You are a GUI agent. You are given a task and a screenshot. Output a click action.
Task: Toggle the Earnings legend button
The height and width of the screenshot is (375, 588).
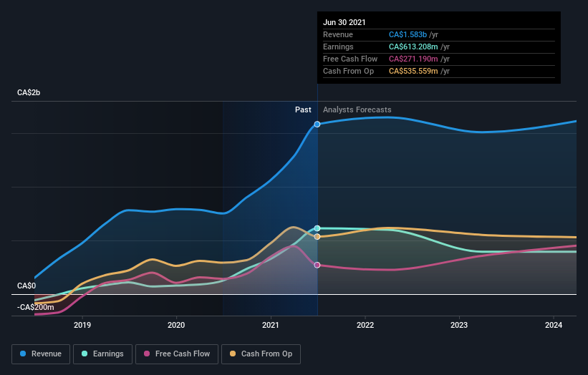click(102, 354)
